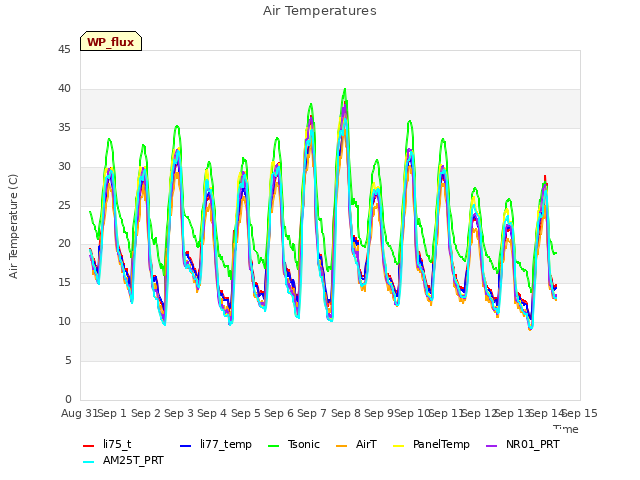640x480 pixels.
Task: Click the y-axis label 45
Action: [x=64, y=50]
